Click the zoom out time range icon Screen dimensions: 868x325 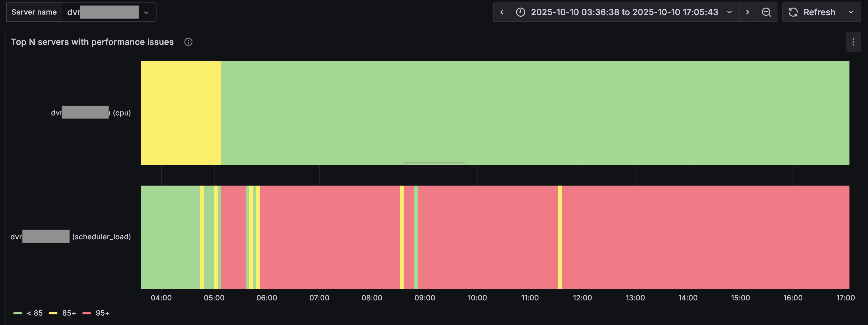[x=766, y=12]
